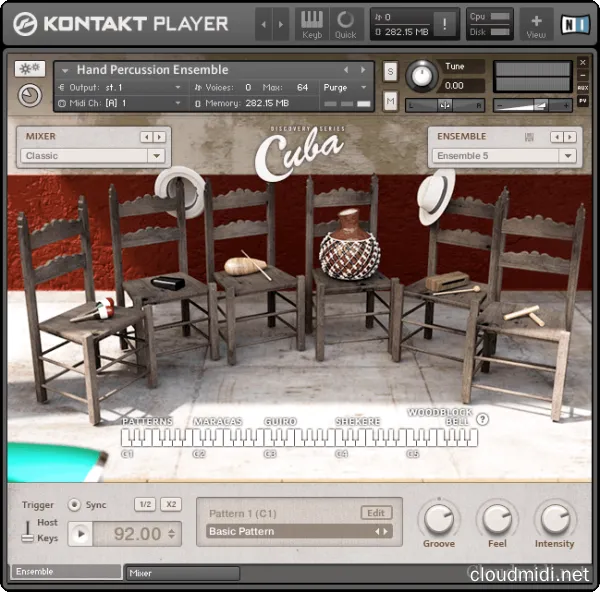Click the help question mark icon

tap(483, 420)
